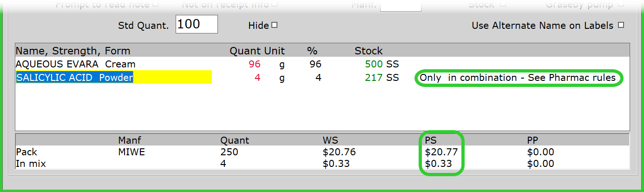Image resolution: width=644 pixels, height=192 pixels.
Task: Click the green stock value 217
Action: (374, 78)
